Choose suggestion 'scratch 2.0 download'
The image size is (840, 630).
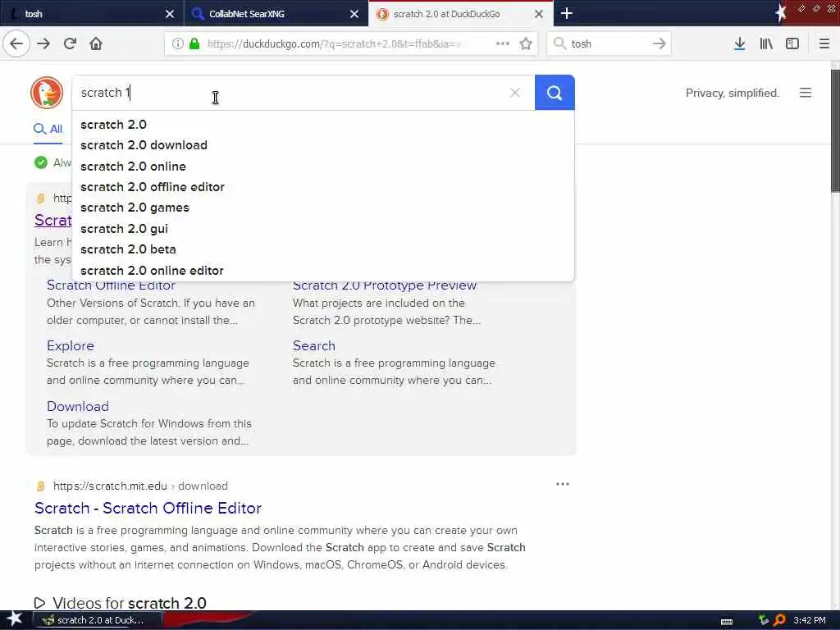tap(323, 145)
